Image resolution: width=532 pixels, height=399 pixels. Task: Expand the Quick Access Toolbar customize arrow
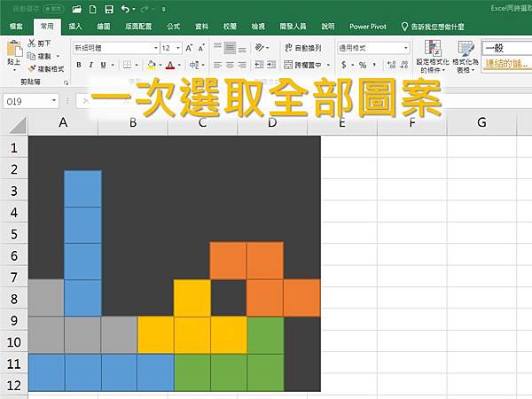(x=164, y=10)
